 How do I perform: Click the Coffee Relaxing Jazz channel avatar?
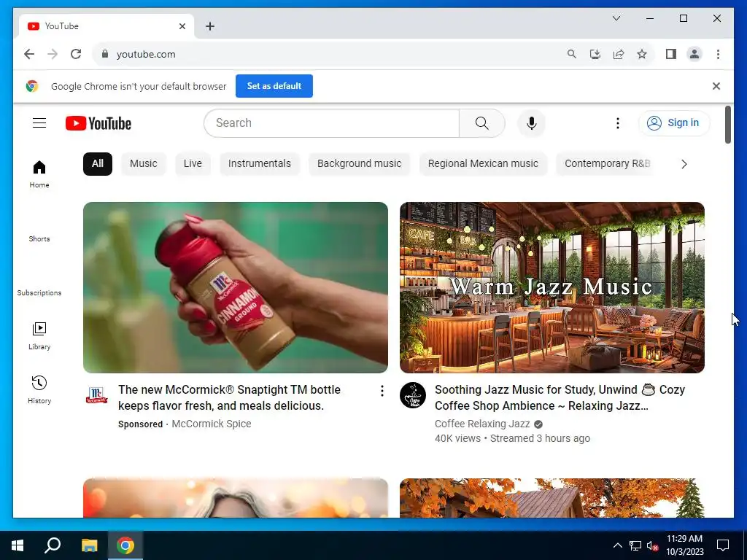pyautogui.click(x=413, y=395)
